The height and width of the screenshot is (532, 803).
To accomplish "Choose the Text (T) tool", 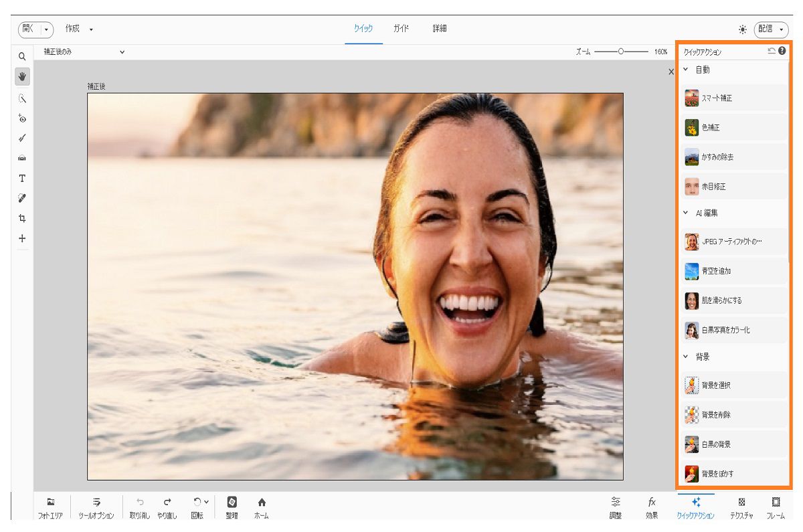I will click(x=22, y=178).
